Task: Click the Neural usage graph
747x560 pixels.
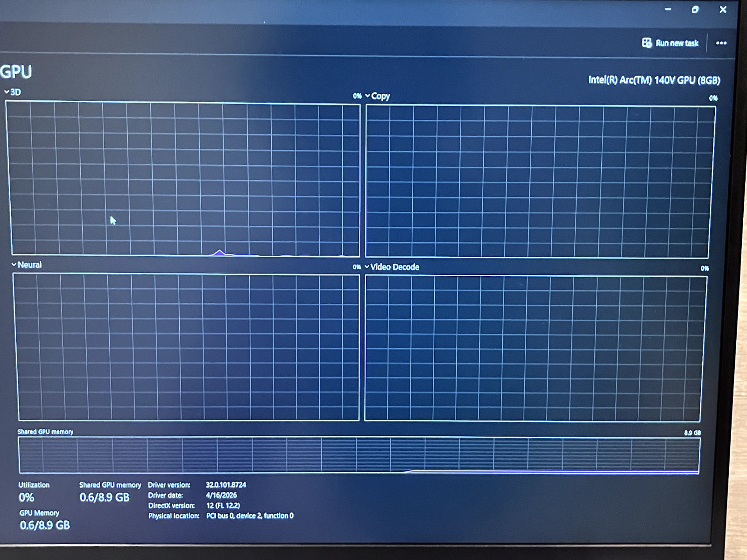Action: [187, 347]
